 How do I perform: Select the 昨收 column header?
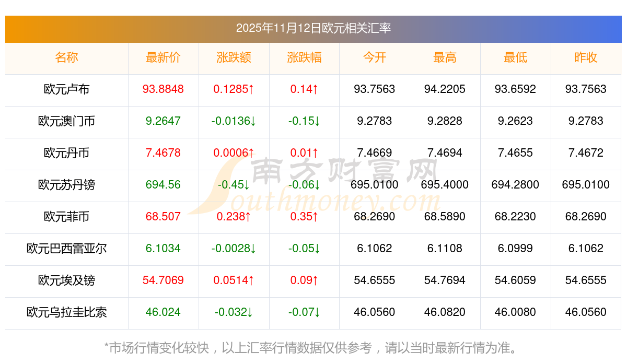click(586, 57)
